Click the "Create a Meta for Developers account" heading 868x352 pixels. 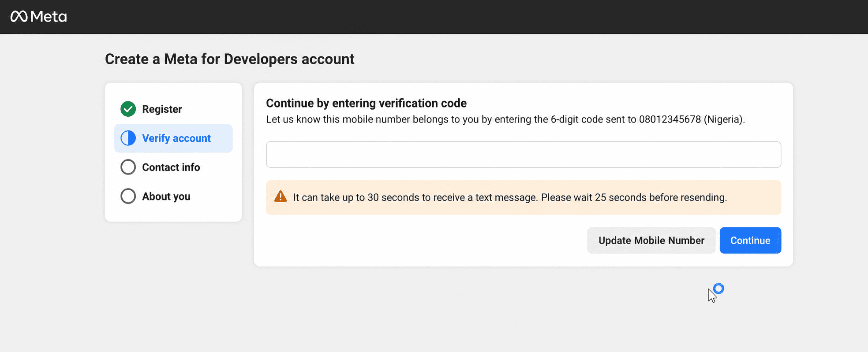coord(229,59)
